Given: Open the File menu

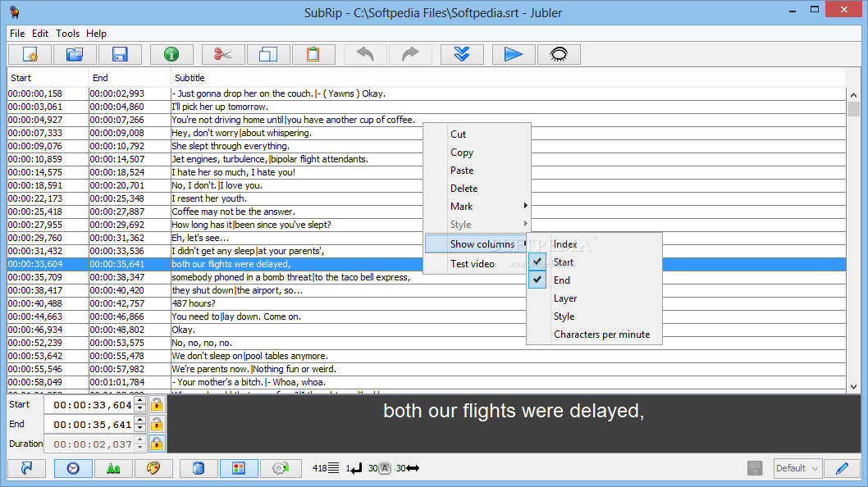Looking at the screenshot, I should coord(17,33).
